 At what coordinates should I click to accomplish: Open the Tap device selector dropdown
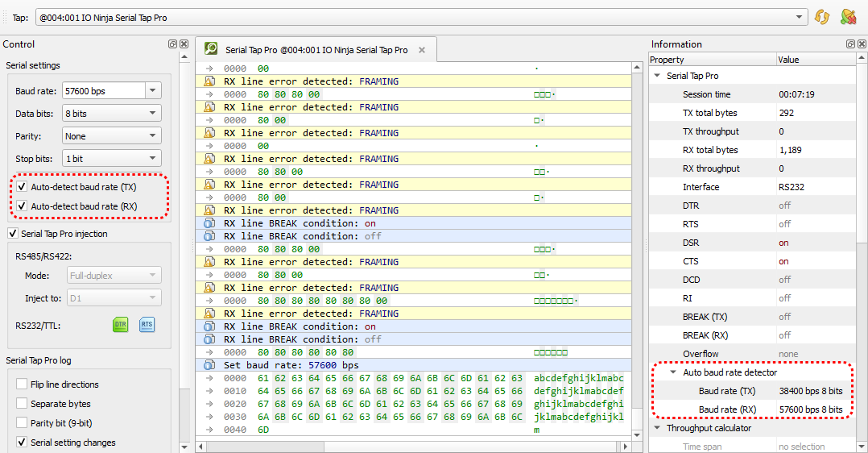pos(800,17)
